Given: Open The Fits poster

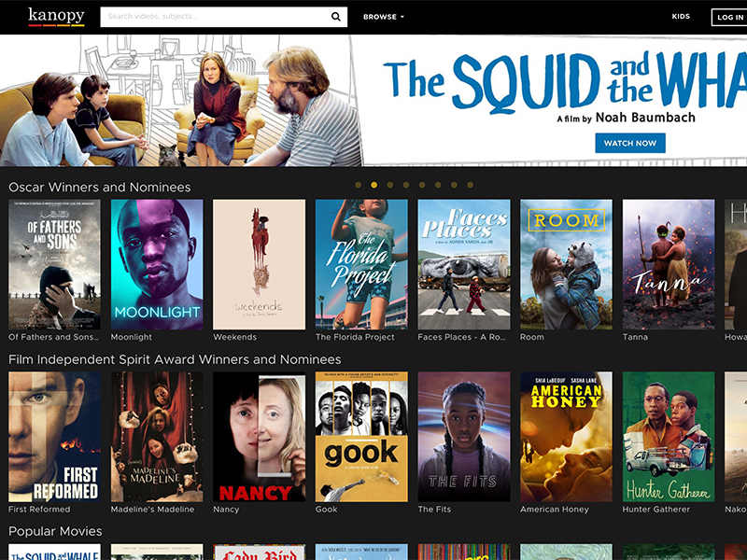Looking at the screenshot, I should point(464,437).
